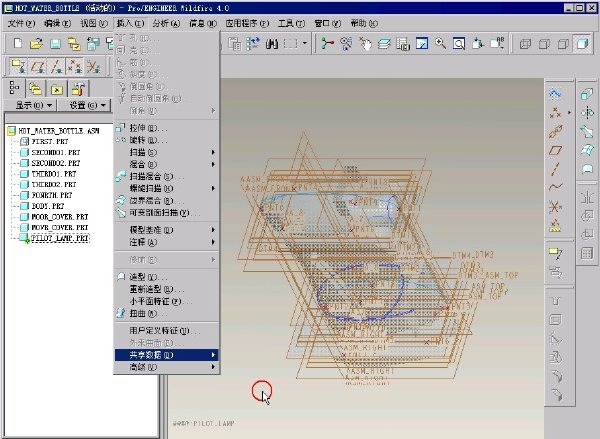Open the 设置 dropdown in model tree

click(84, 105)
